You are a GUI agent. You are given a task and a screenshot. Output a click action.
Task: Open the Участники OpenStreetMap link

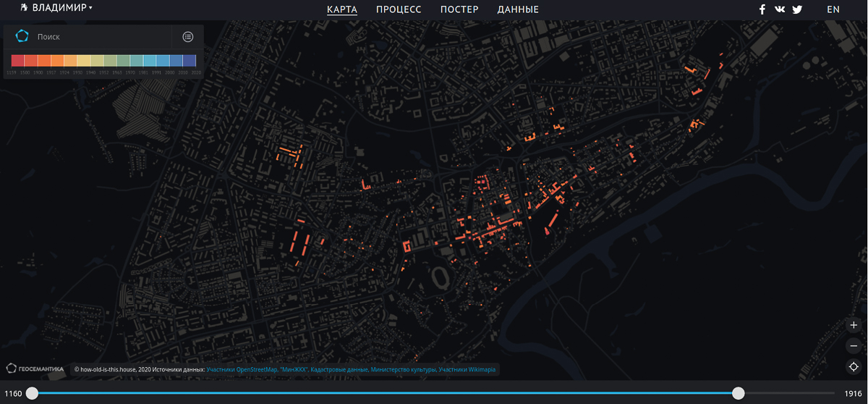[x=256, y=369]
